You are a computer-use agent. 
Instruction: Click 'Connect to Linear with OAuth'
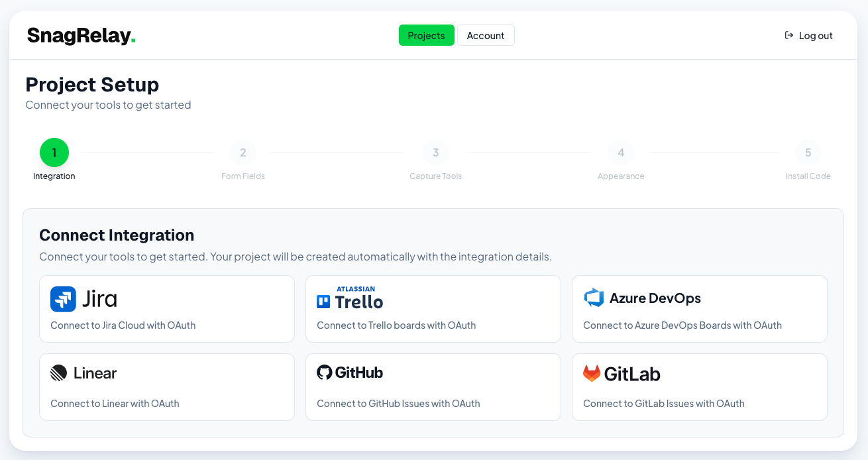tap(115, 404)
